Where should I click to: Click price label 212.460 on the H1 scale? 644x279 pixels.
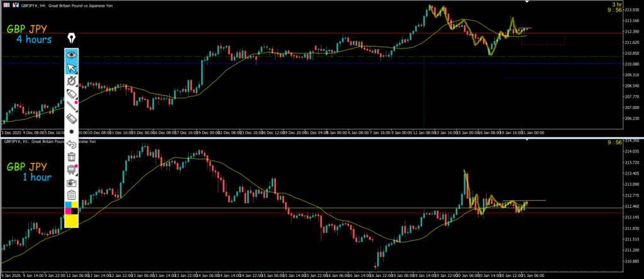tap(633, 206)
